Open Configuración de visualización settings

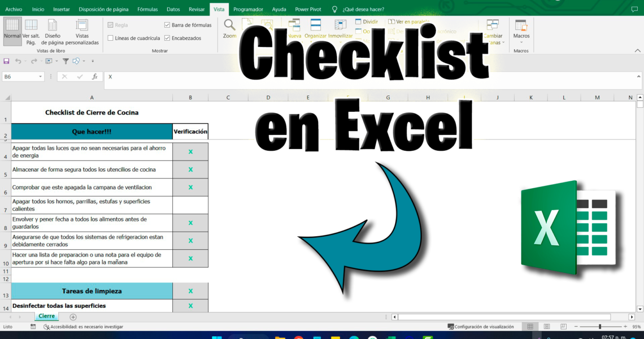coord(481,327)
